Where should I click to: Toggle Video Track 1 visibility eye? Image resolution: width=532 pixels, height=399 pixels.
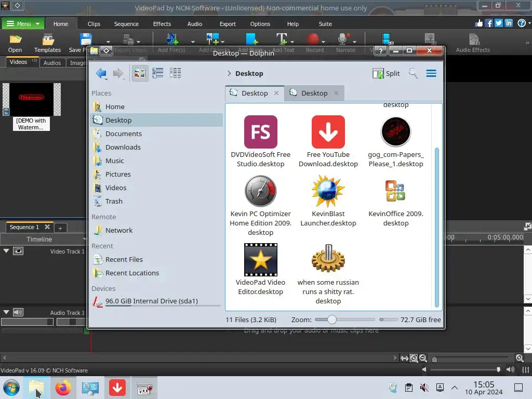point(18,251)
